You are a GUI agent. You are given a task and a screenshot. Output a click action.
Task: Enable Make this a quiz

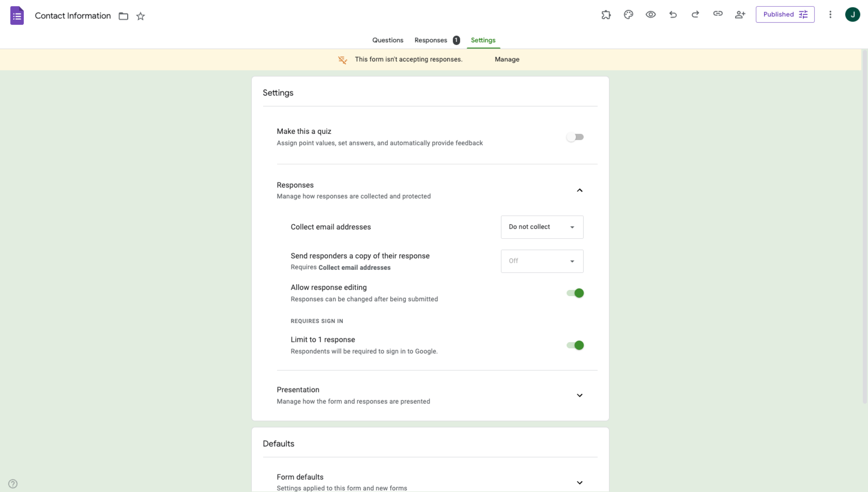575,137
